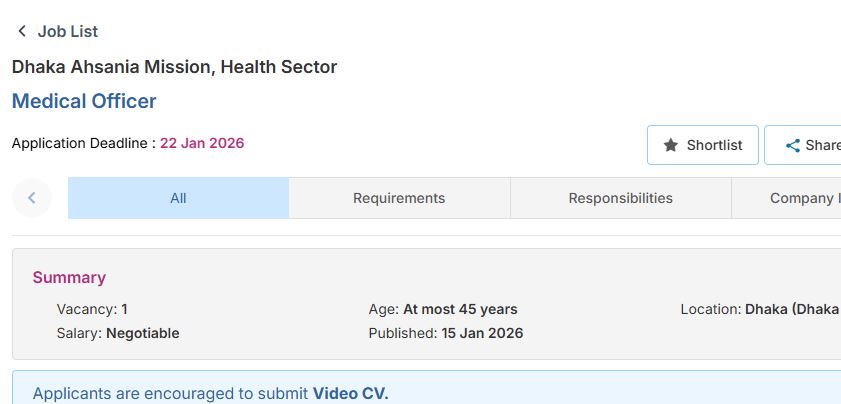The image size is (841, 404).
Task: Click the Medical Officer job title
Action: pos(84,101)
